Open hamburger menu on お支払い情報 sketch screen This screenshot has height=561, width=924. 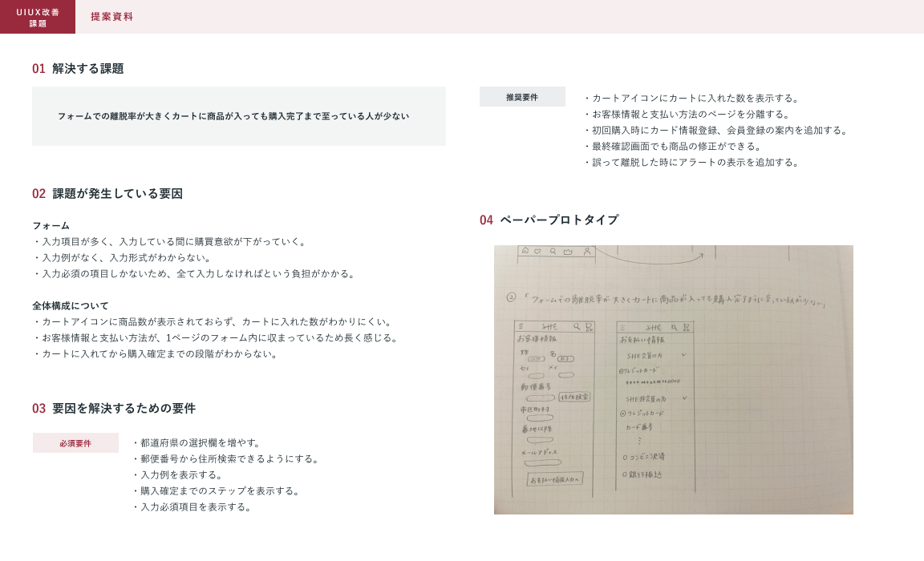coord(622,328)
